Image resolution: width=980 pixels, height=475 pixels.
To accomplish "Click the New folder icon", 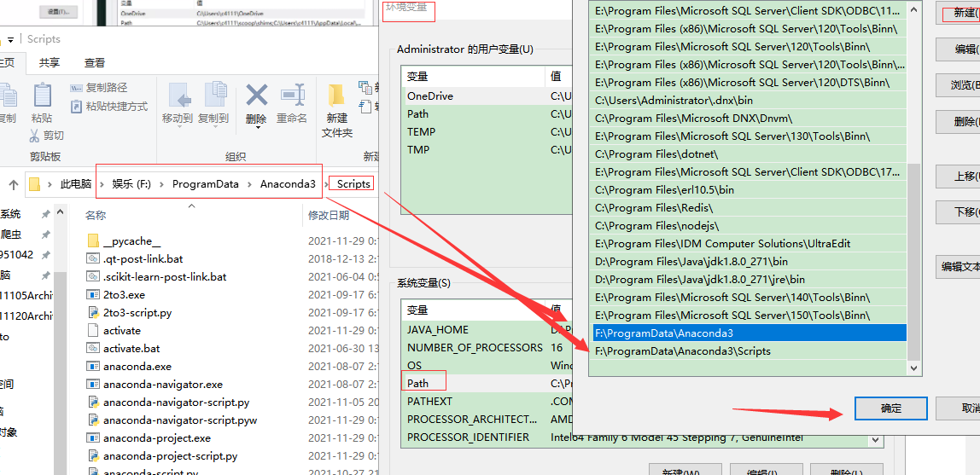I will [x=337, y=96].
